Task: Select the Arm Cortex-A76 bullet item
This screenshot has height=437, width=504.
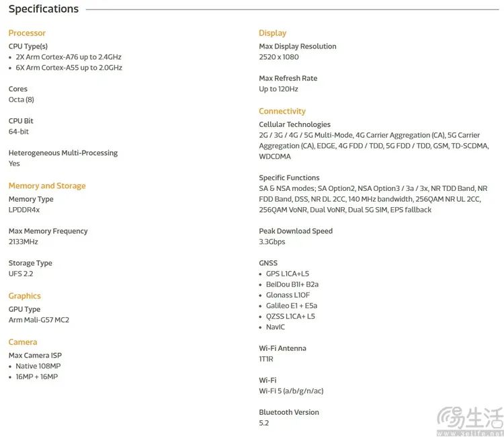Action: tap(69, 57)
